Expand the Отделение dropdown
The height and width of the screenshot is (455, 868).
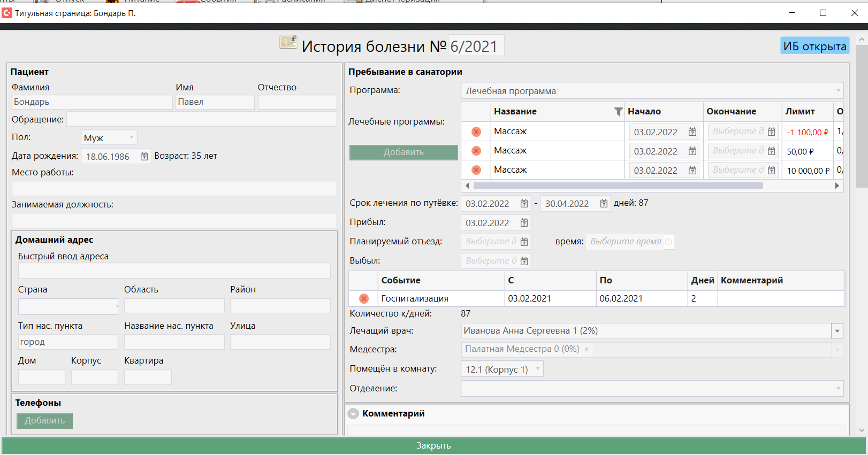837,389
